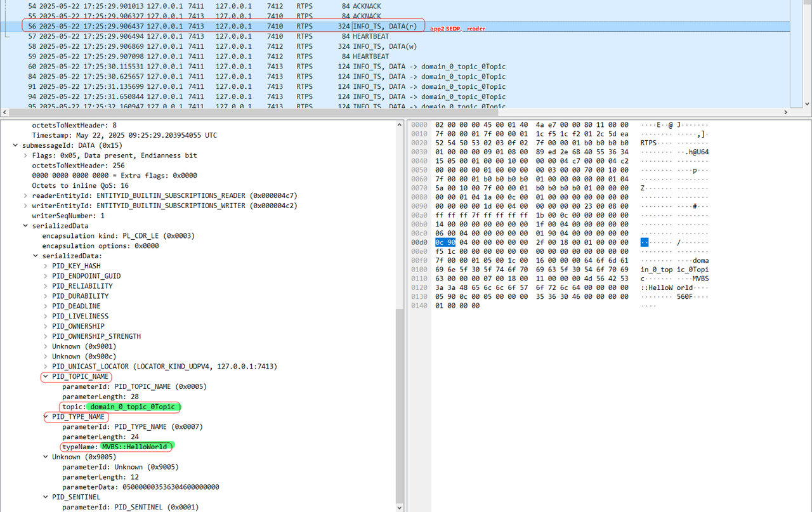Click the packet list scrollbar down arrow
This screenshot has height=512, width=812.
807,104
